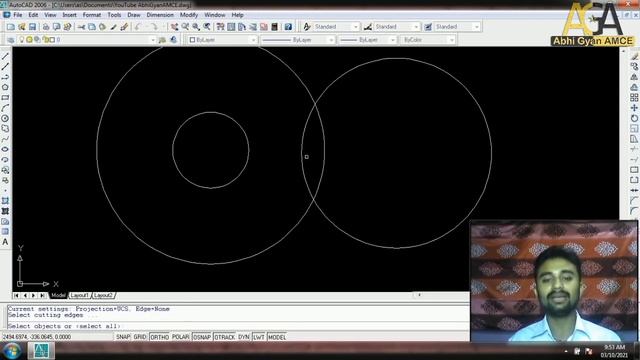
Task: Click the Layer Previous icon
Action: click(173, 40)
